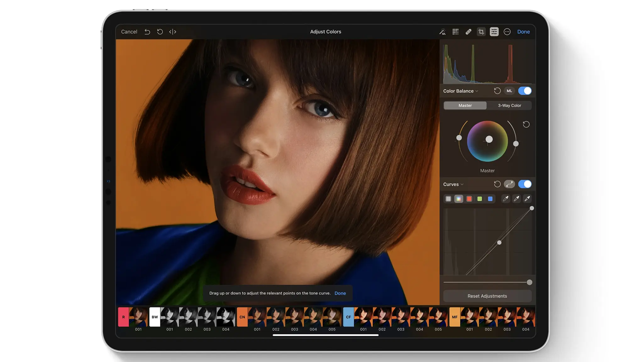The width and height of the screenshot is (644, 362).
Task: Select the Crop tool
Action: tap(481, 32)
